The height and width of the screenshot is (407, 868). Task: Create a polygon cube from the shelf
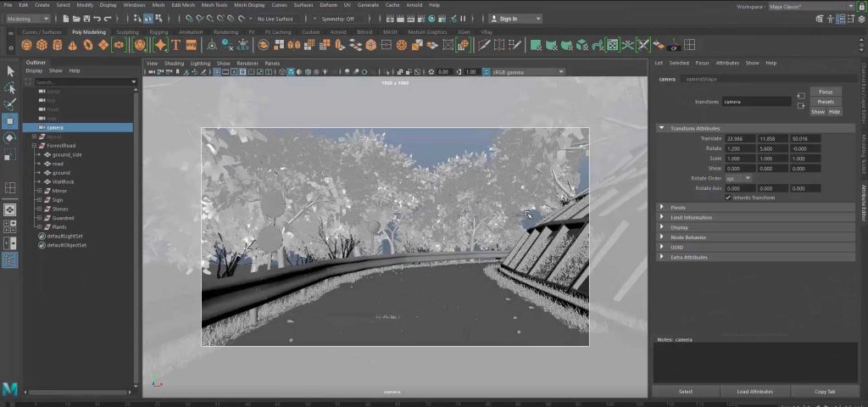pos(42,46)
